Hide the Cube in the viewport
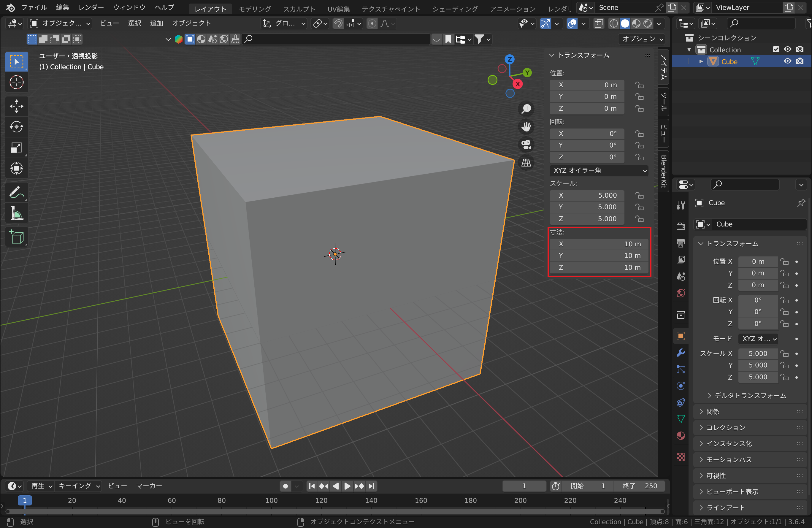Viewport: 812px width, 528px height. tap(787, 61)
